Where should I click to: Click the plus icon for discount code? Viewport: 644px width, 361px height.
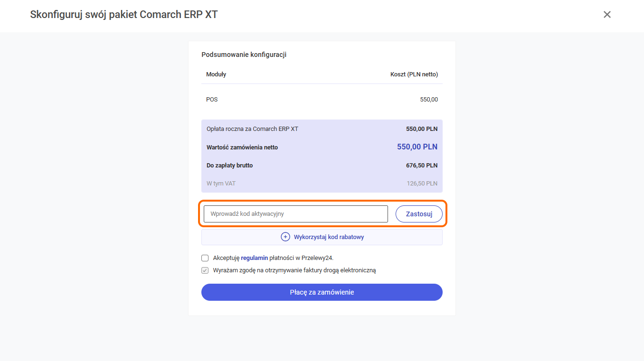pos(285,237)
